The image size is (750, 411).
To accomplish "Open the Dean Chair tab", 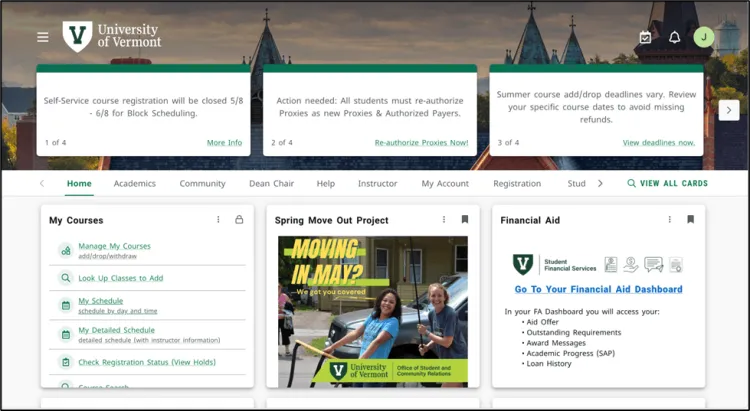I will 271,183.
